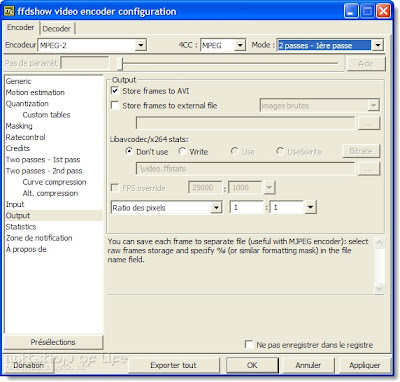
Task: Minimize the ffdshow configuration window
Action: click(x=351, y=11)
